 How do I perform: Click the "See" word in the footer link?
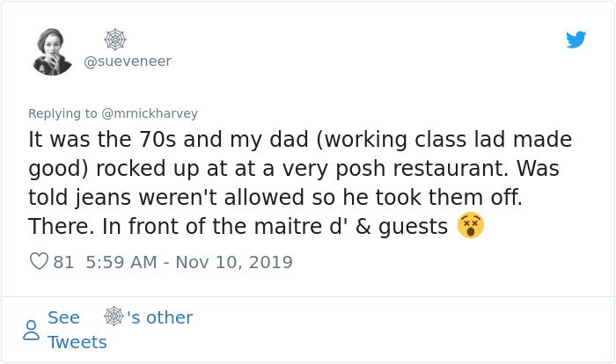tap(63, 317)
